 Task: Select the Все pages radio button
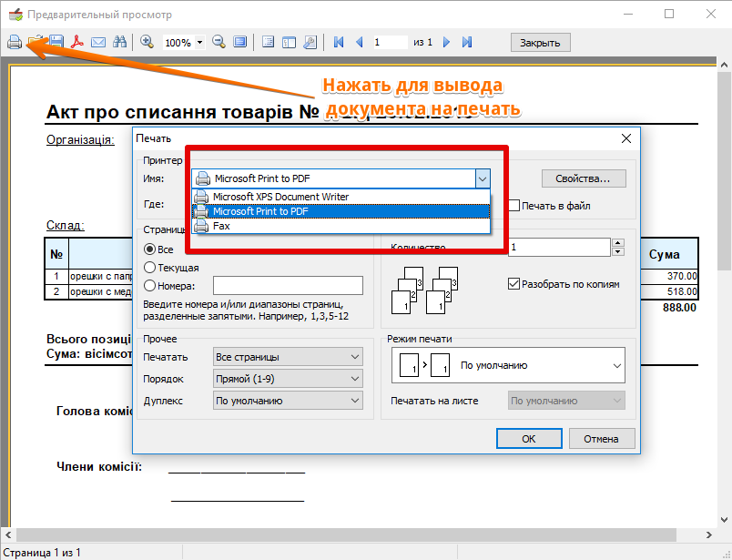click(x=149, y=249)
